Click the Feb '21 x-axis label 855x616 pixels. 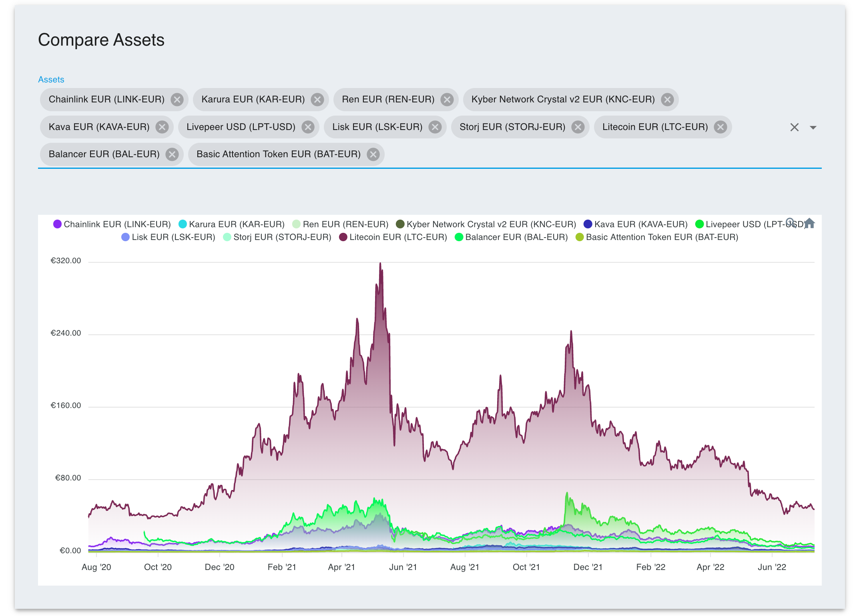282,567
